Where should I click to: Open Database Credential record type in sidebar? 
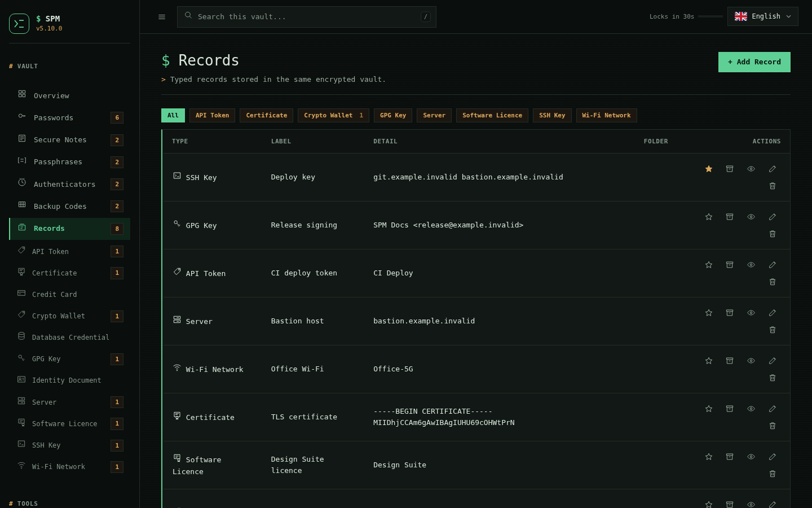click(70, 337)
